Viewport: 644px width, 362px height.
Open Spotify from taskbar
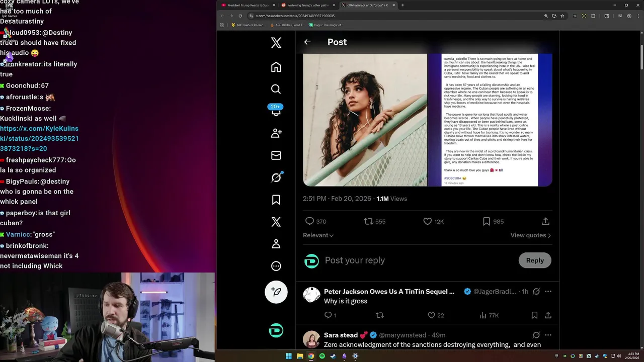(322, 356)
